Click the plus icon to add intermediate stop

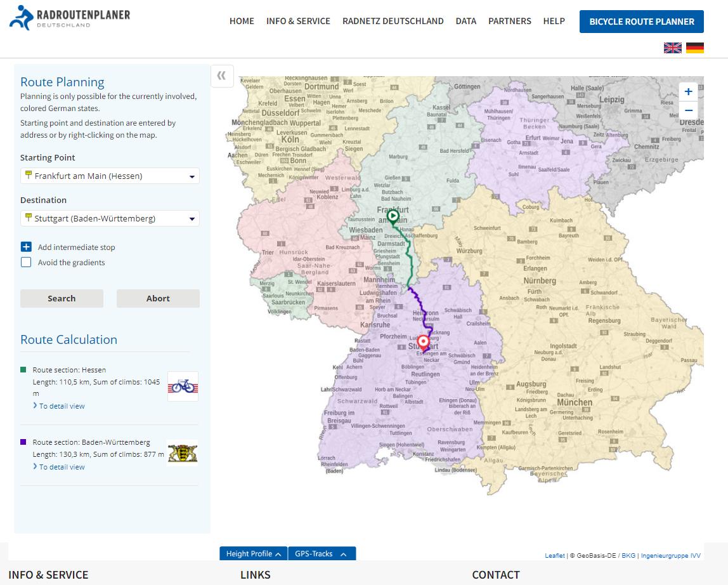pyautogui.click(x=25, y=247)
